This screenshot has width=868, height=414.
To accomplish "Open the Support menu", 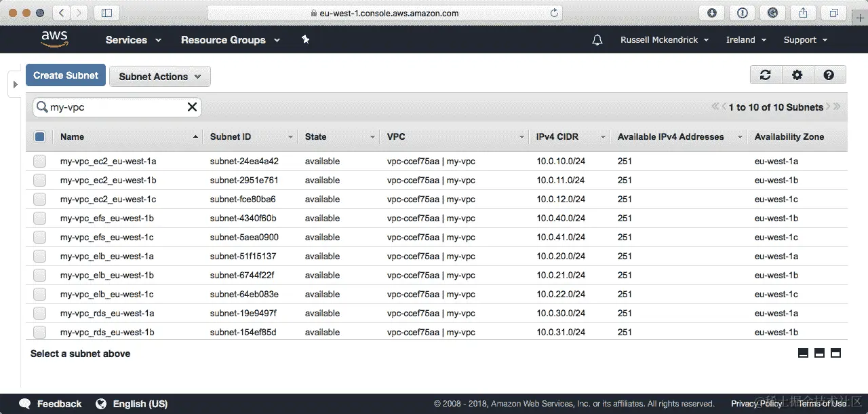I will [x=806, y=40].
